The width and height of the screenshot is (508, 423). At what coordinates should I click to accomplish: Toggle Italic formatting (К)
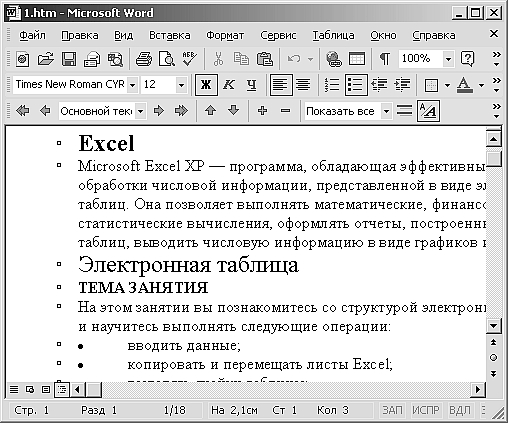pyautogui.click(x=229, y=85)
